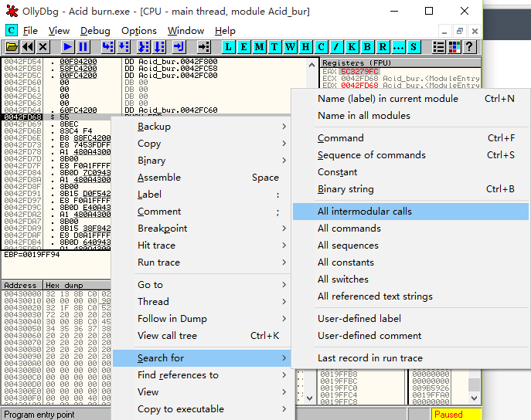The height and width of the screenshot is (420, 531).
Task: Click the Address column header in dump
Action: [22, 285]
